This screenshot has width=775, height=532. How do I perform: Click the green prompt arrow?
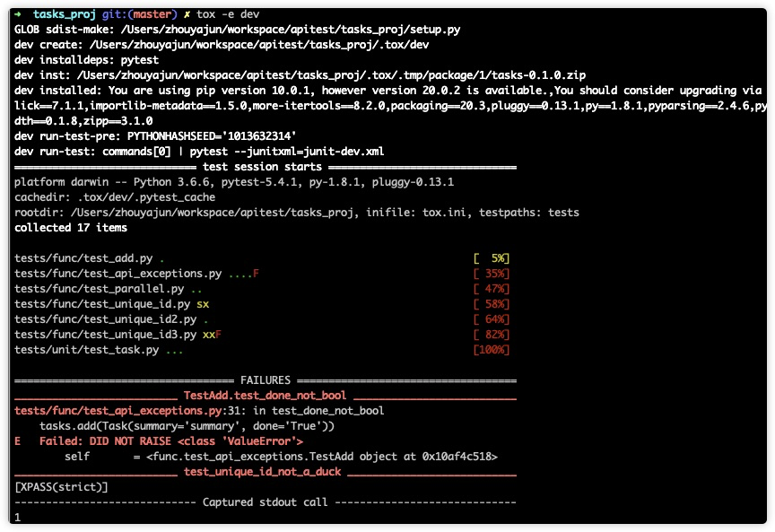18,13
